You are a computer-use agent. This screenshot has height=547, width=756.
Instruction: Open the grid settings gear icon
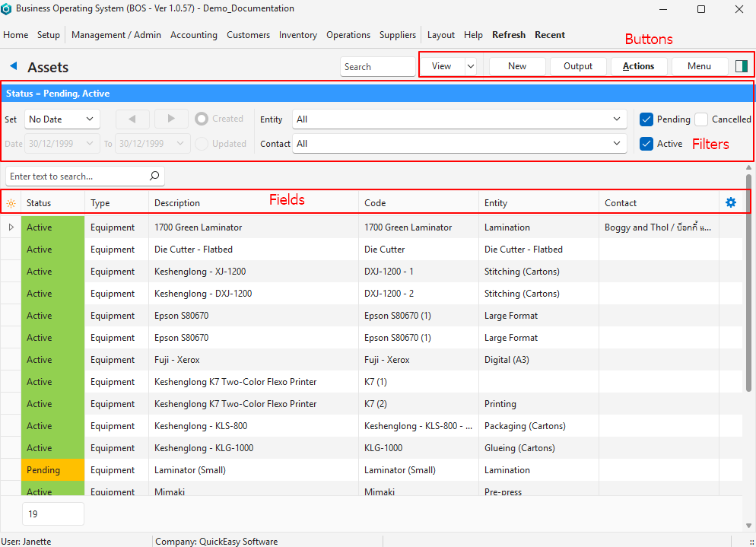(x=731, y=202)
